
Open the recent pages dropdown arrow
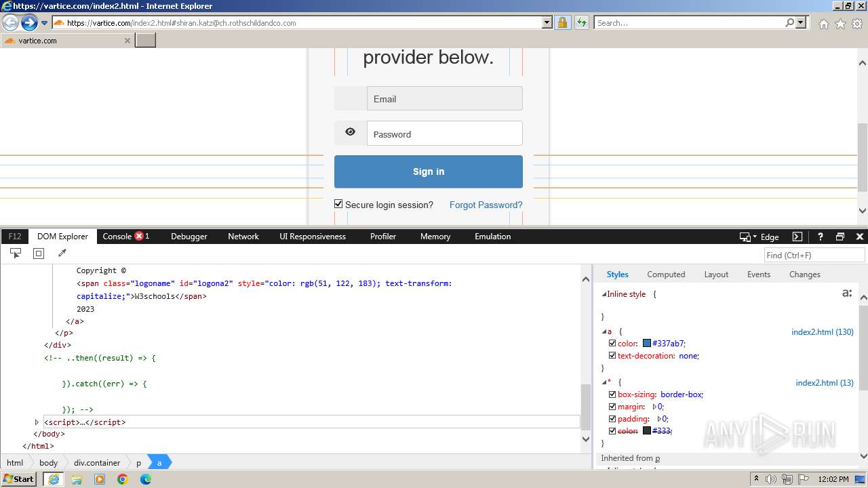coord(44,22)
